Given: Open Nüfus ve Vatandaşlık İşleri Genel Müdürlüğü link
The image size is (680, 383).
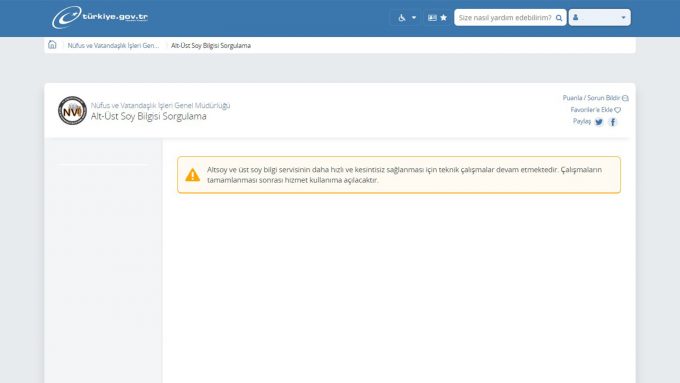Looking at the screenshot, I should click(x=160, y=105).
